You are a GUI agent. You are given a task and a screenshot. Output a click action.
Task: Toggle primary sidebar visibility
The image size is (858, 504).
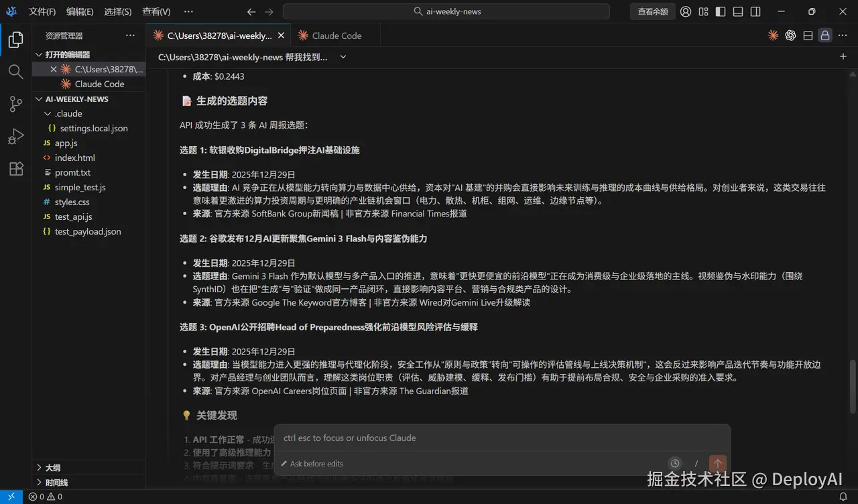[x=721, y=11]
